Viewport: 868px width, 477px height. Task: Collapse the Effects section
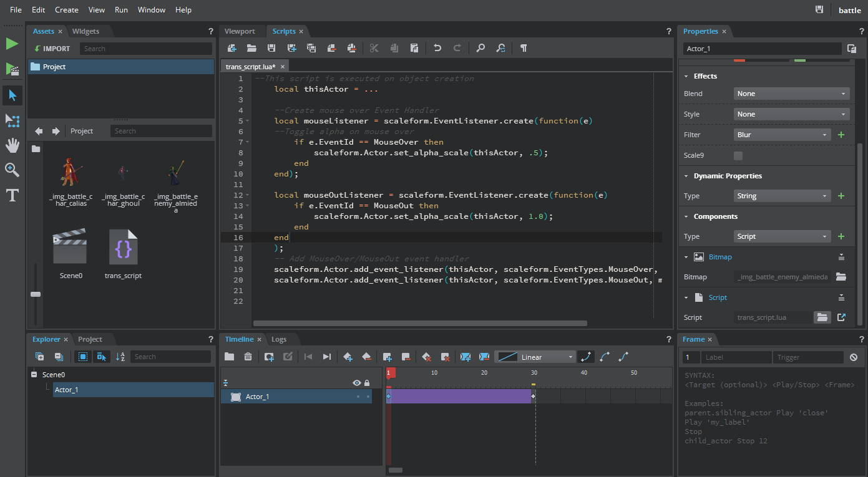[687, 76]
